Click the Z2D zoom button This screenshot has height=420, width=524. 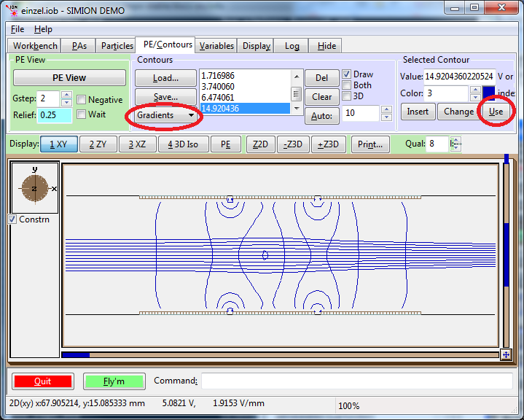(x=260, y=144)
